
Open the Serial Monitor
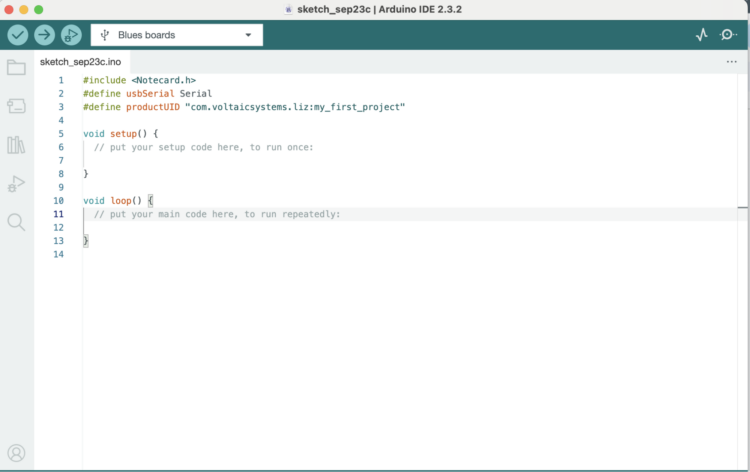(728, 35)
